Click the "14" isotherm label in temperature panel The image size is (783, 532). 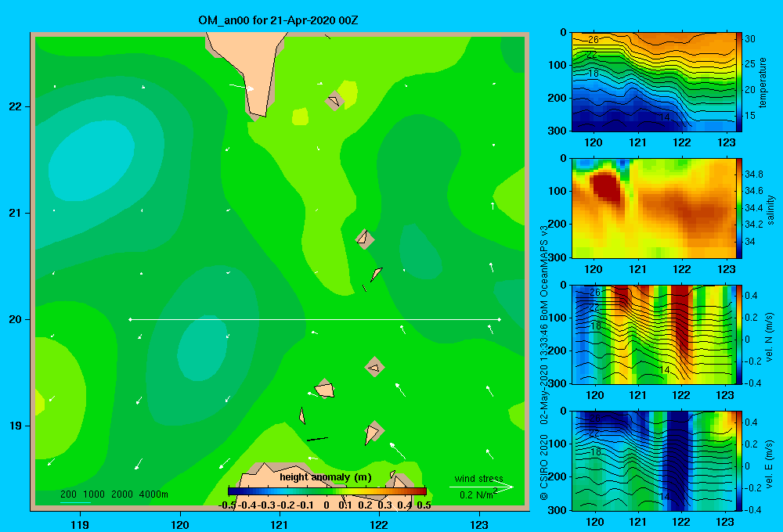664,117
